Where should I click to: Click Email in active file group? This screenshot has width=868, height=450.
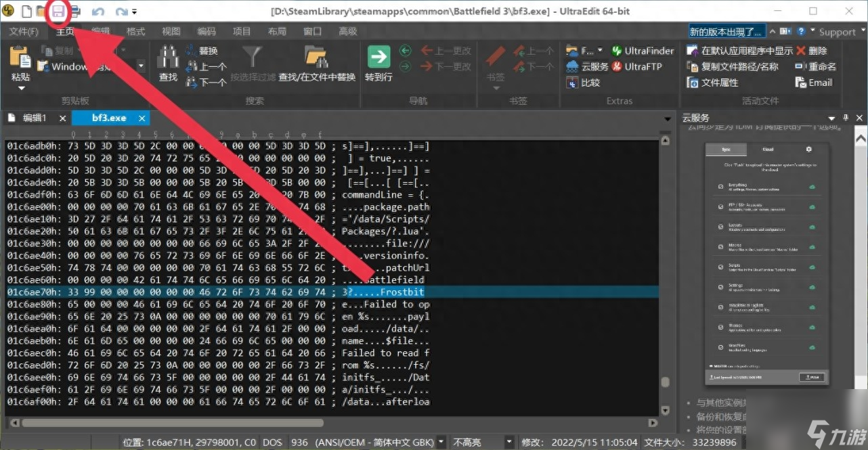(x=814, y=83)
